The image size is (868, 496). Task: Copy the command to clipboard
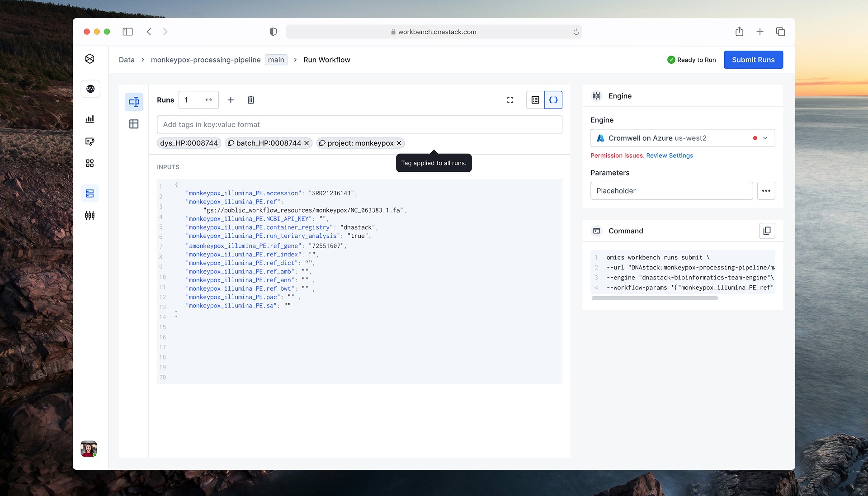point(767,231)
